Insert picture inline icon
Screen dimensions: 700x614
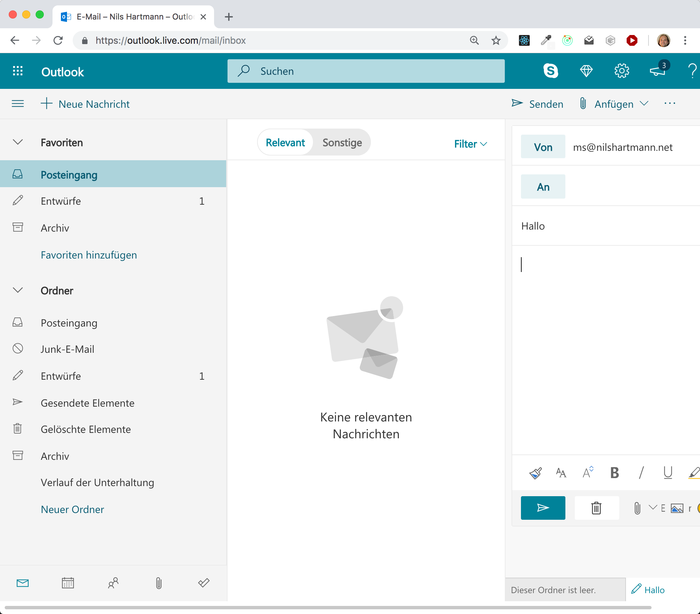(x=677, y=508)
